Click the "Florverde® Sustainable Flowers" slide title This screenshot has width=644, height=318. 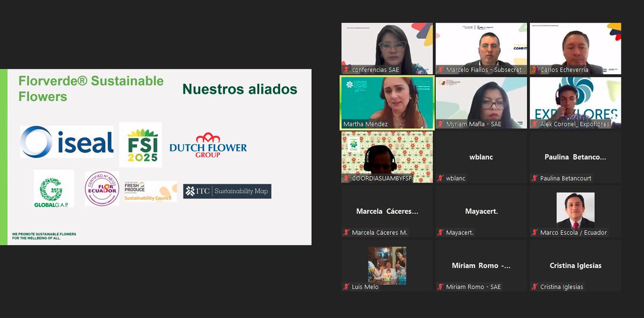(x=91, y=89)
